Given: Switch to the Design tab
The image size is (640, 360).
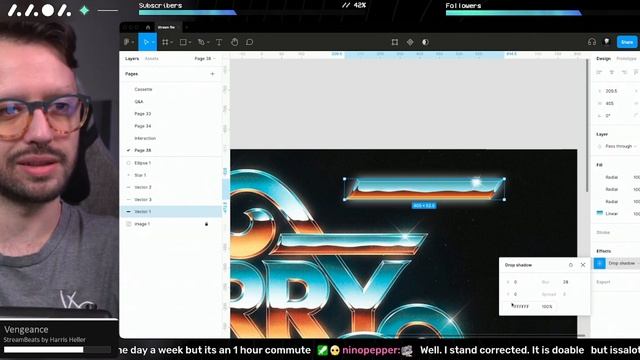Looking at the screenshot, I should click(x=603, y=59).
